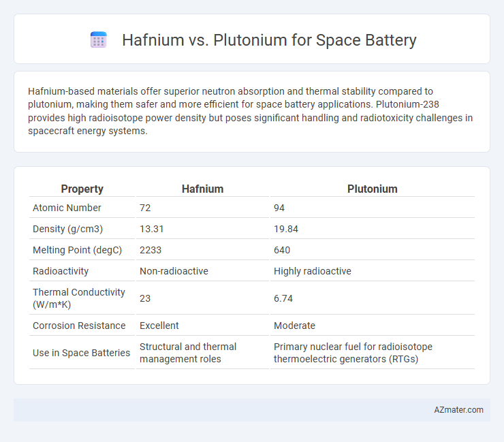Click the 'Non-radioactive' cell
504x442 pixels.
click(174, 271)
